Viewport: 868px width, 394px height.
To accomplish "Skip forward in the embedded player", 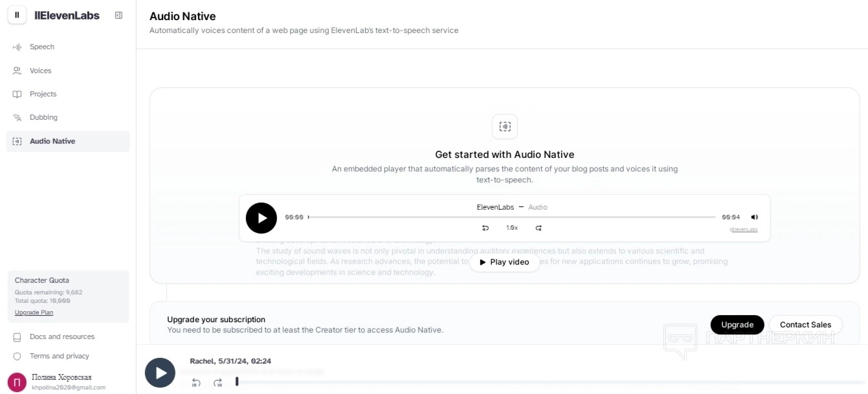I will (539, 228).
